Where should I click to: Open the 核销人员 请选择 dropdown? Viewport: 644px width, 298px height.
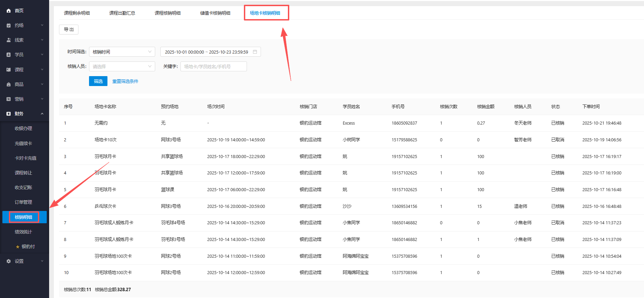click(122, 67)
